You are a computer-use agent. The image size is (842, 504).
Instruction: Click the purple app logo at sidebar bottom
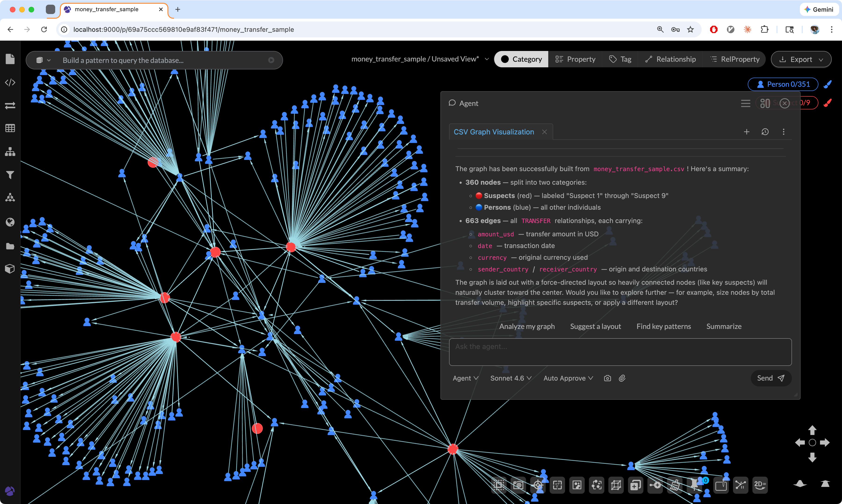[10, 491]
